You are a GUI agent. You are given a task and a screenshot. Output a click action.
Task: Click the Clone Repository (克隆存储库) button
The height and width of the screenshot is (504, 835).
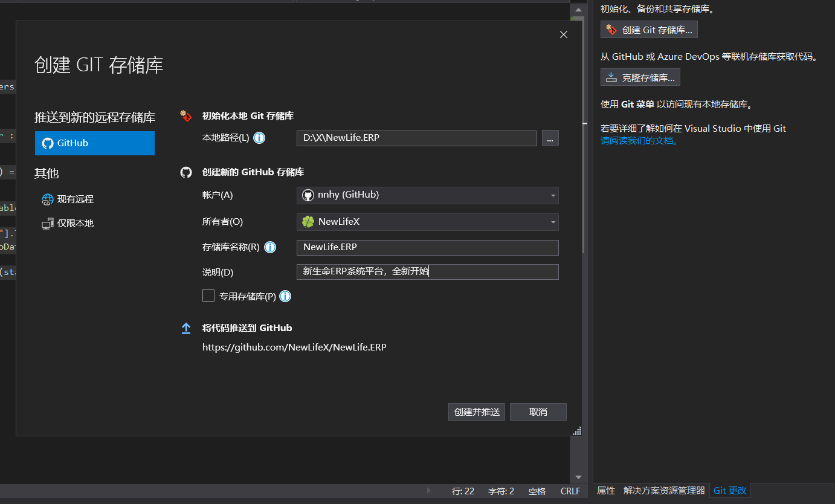coord(640,77)
